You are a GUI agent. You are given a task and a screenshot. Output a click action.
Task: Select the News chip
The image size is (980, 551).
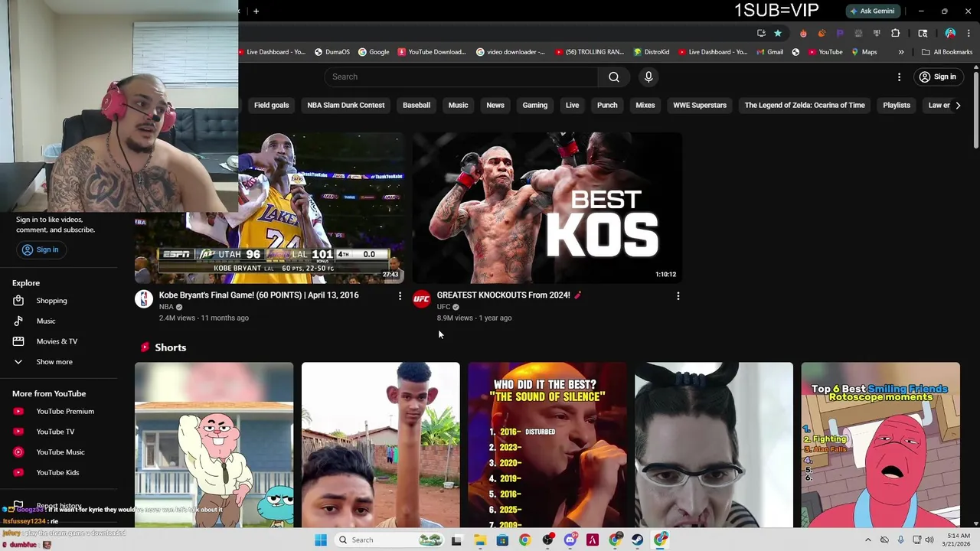tap(495, 106)
